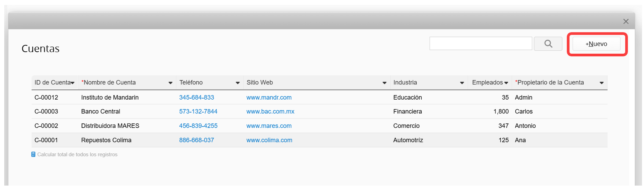Viewport: 644px width, 194px height.
Task: Click phone number 345-684-833
Action: (x=197, y=97)
